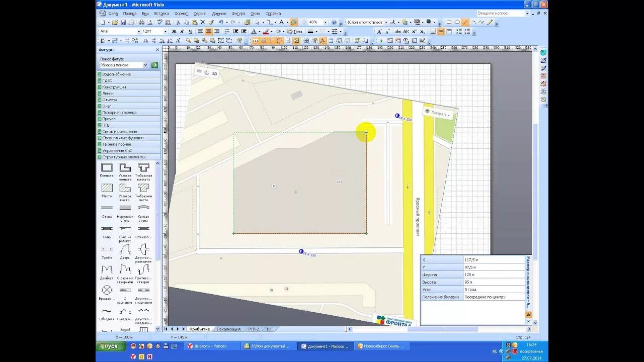Select the Дверь door shape
This screenshot has height=362, width=644.
125,251
